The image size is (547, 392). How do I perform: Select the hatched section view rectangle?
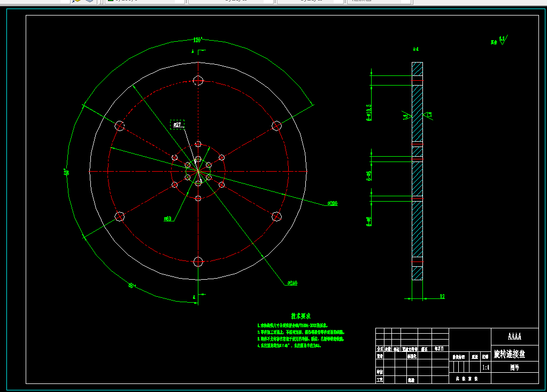(417, 171)
